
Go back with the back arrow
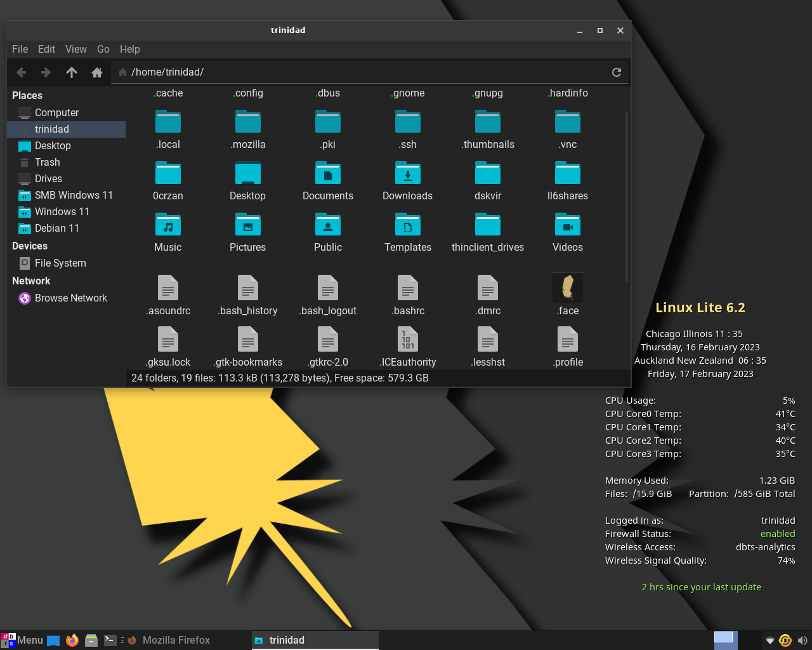point(21,72)
